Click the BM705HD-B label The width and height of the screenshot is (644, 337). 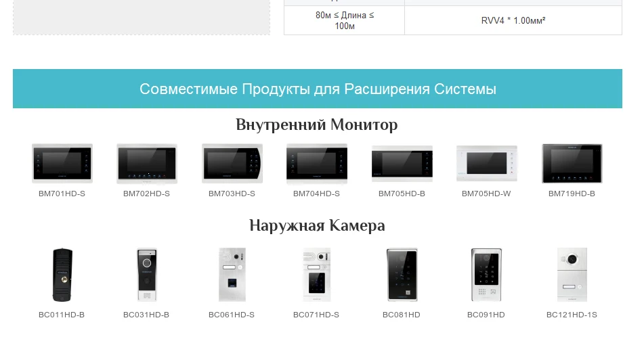[402, 194]
